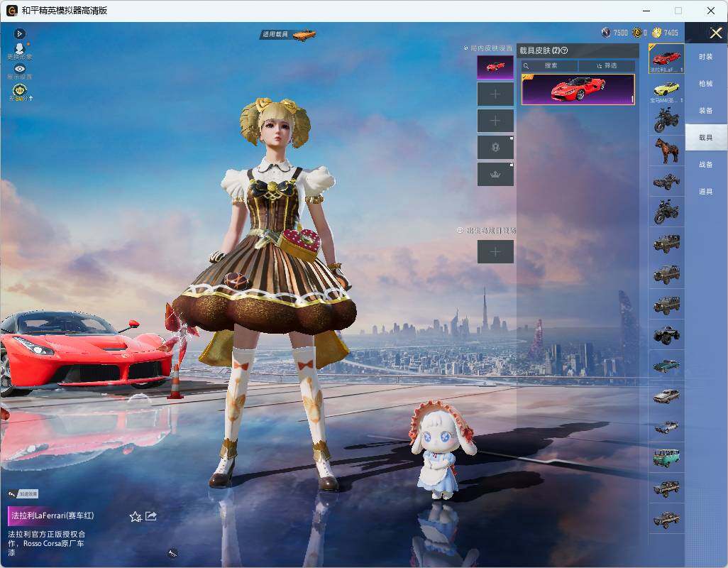
Task: Favorite the LaFerrari with the star icon
Action: pyautogui.click(x=136, y=516)
